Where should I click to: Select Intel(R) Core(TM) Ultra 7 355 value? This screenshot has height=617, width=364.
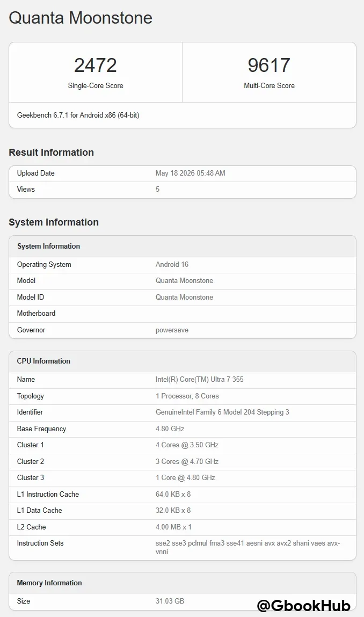(200, 379)
